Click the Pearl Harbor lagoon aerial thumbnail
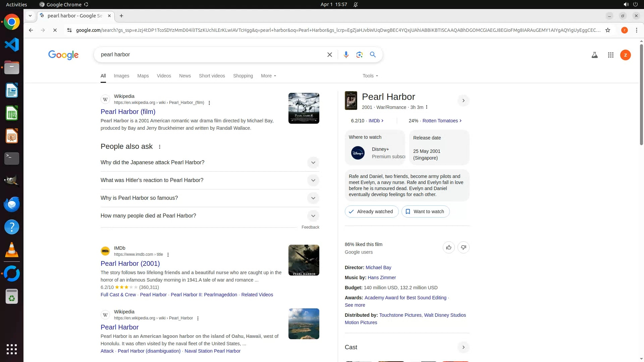The image size is (644, 362). pos(304,324)
